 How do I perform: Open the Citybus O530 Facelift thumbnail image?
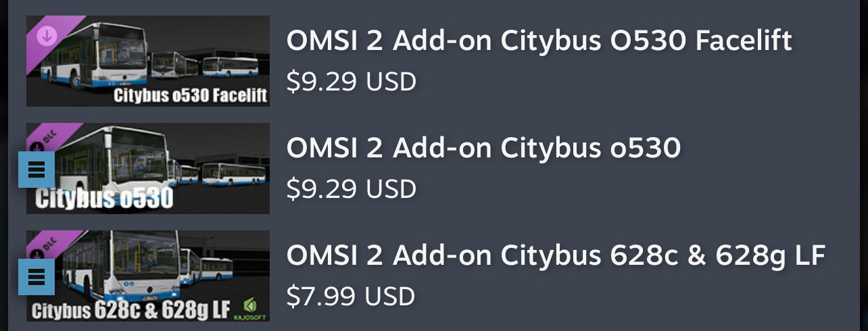tap(148, 61)
